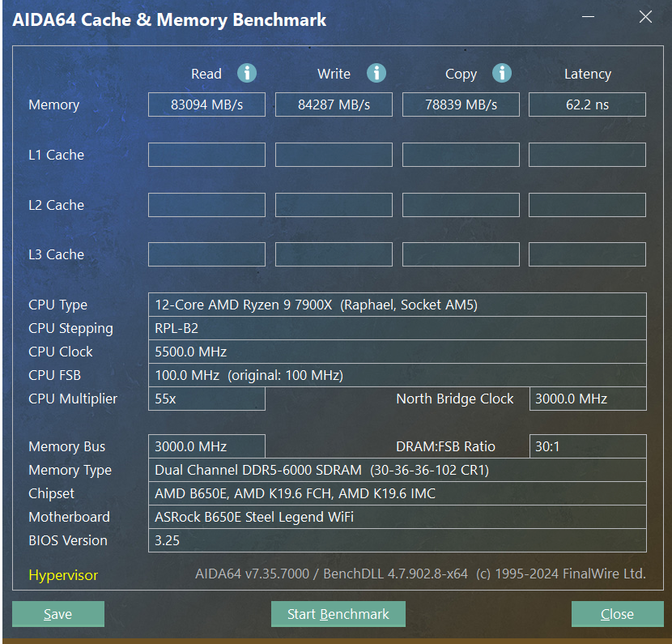
Task: Click the CPU Multiplier value 55x
Action: [x=206, y=399]
